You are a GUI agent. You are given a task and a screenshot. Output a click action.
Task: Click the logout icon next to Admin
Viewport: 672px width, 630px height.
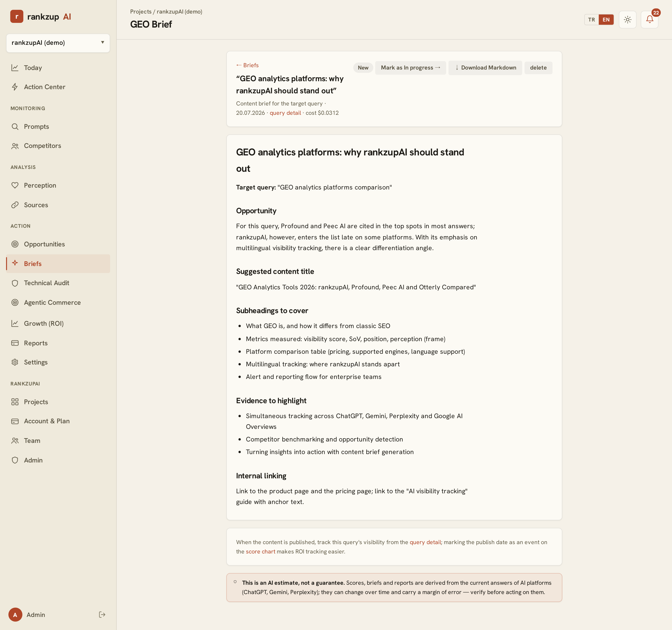pos(102,614)
